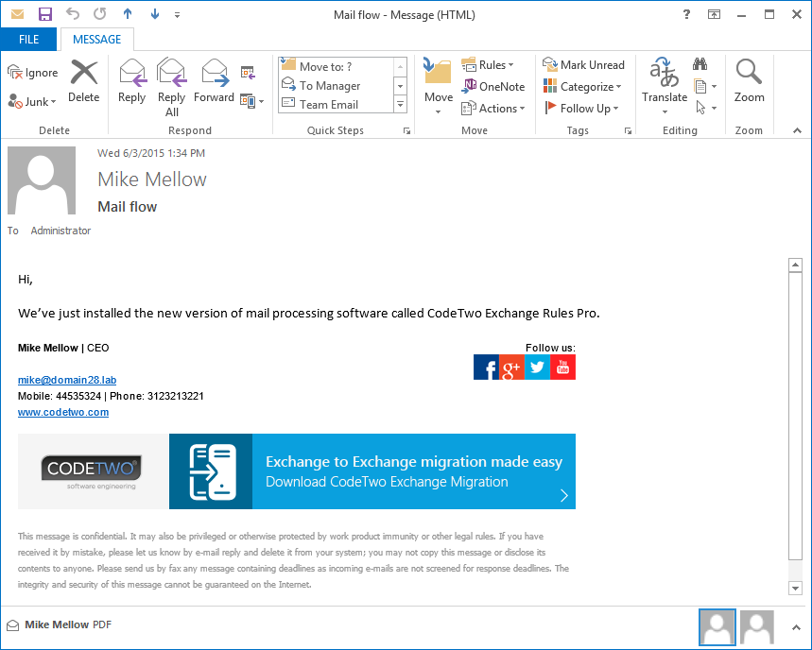Click the Facebook icon in signature

coord(486,368)
